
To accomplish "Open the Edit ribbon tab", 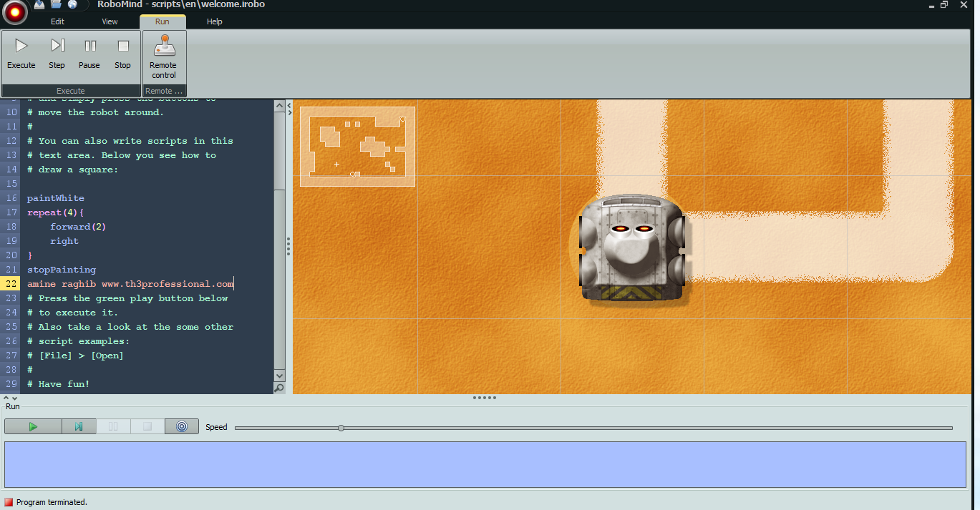I will 57,21.
